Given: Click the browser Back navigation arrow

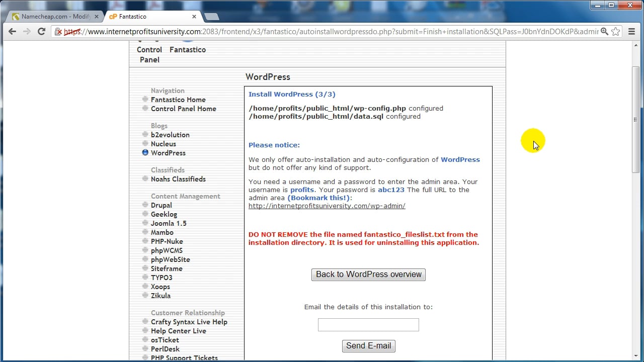Looking at the screenshot, I should click(x=12, y=31).
